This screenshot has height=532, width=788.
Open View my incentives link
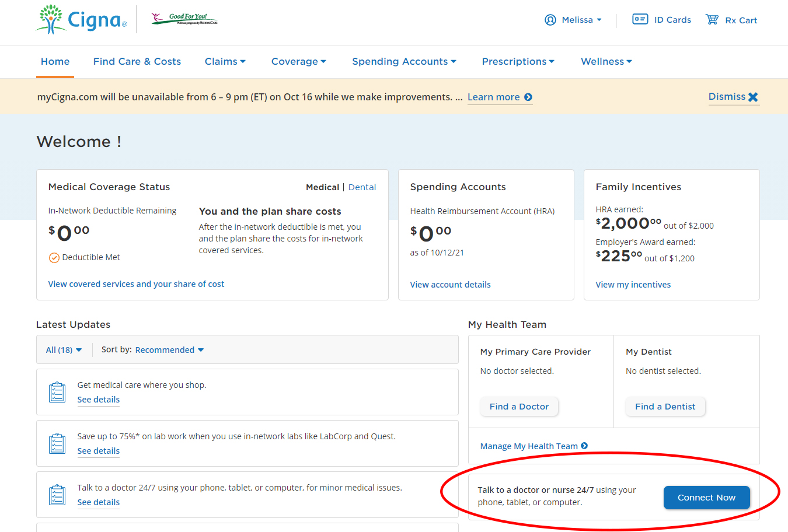[633, 285]
